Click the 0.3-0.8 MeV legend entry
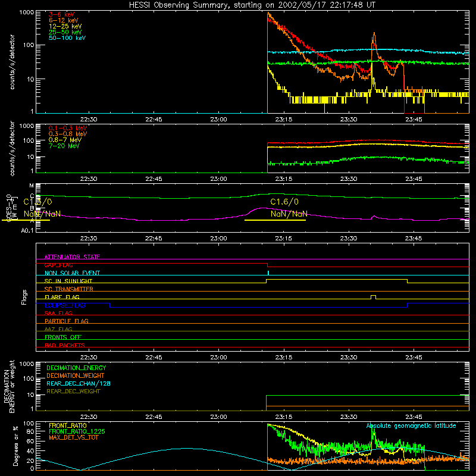476x476 pixels. [x=68, y=134]
